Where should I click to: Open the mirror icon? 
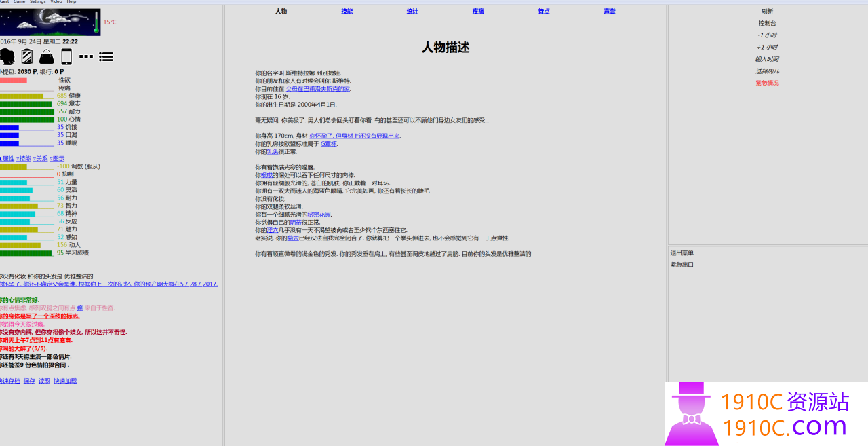(27, 56)
